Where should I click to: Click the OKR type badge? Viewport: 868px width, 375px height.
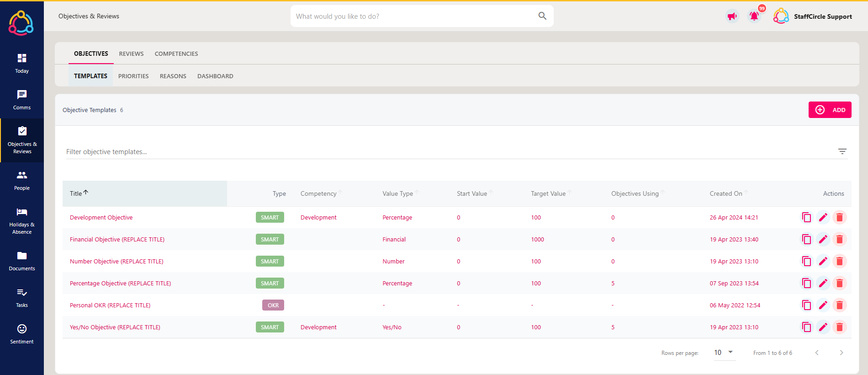273,305
